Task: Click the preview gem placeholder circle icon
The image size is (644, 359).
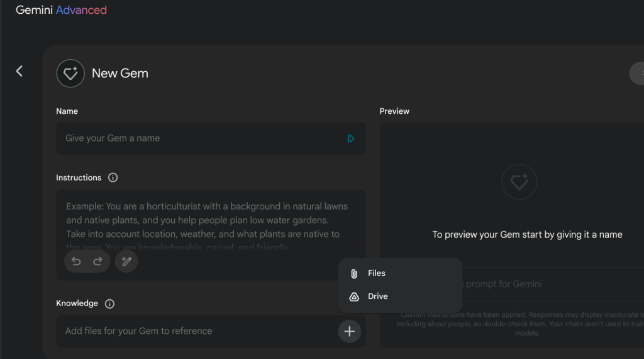Action: [519, 182]
